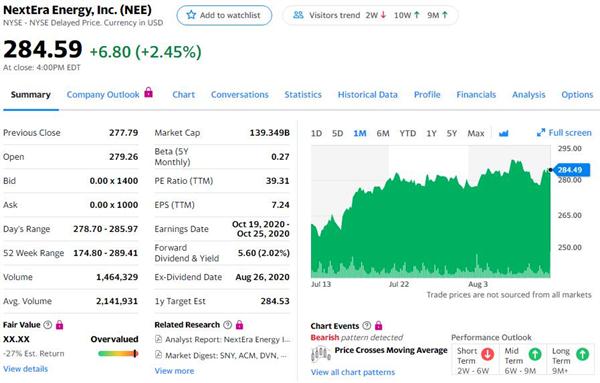600x383 pixels.
Task: Open the chart type icon next to Max
Action: click(504, 133)
